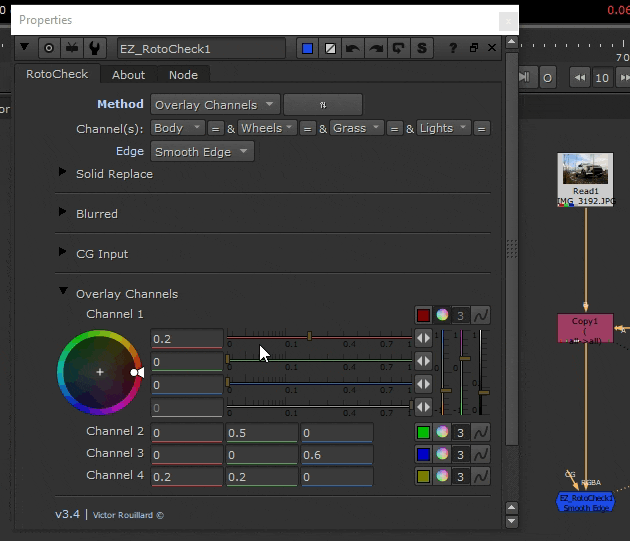Open the wrench tool menu in header

[94, 48]
